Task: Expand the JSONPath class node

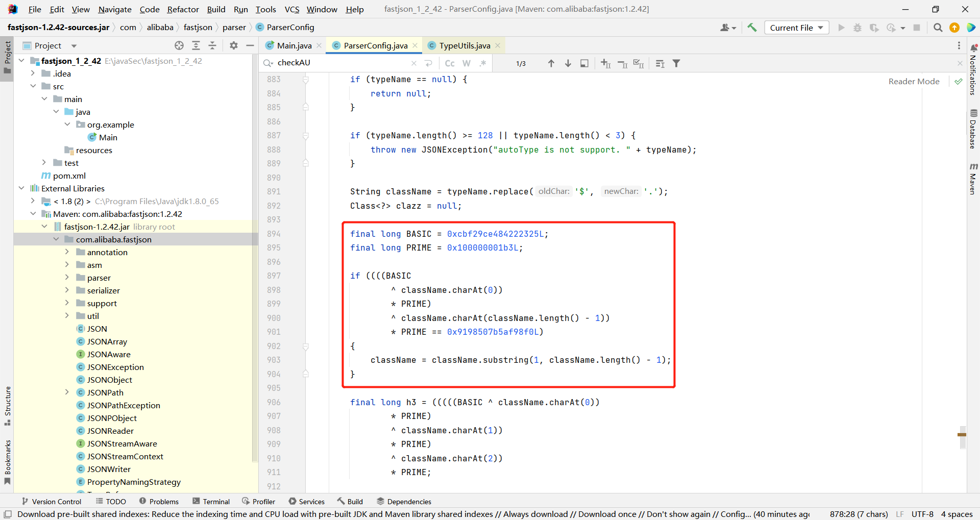Action: [67, 392]
